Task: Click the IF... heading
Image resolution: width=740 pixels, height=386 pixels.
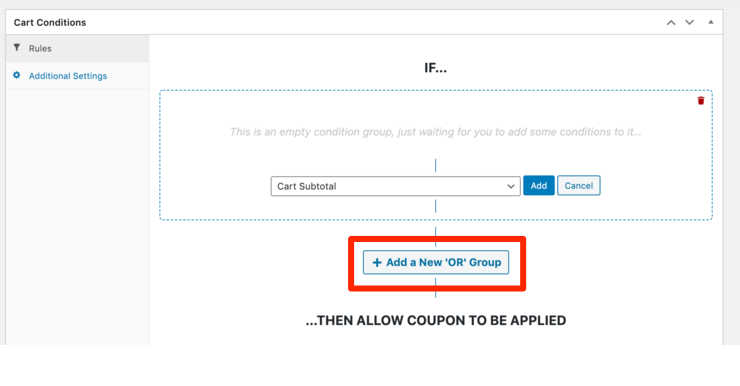Action: (x=435, y=68)
